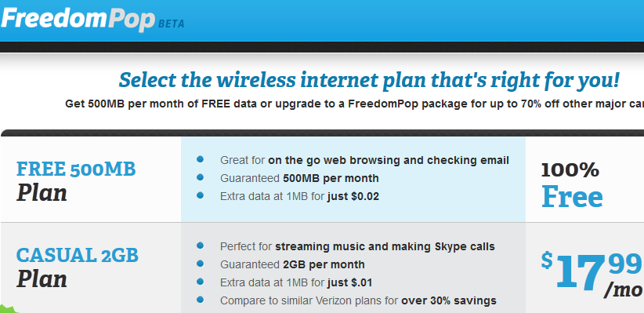644x313 pixels.
Task: Click text streaming music and making Skype calls
Action: point(385,246)
